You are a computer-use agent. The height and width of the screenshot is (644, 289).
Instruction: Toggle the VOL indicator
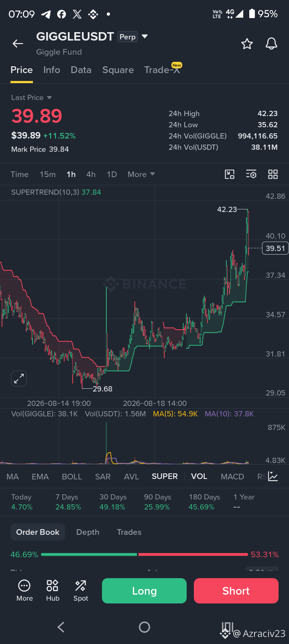pyautogui.click(x=199, y=476)
